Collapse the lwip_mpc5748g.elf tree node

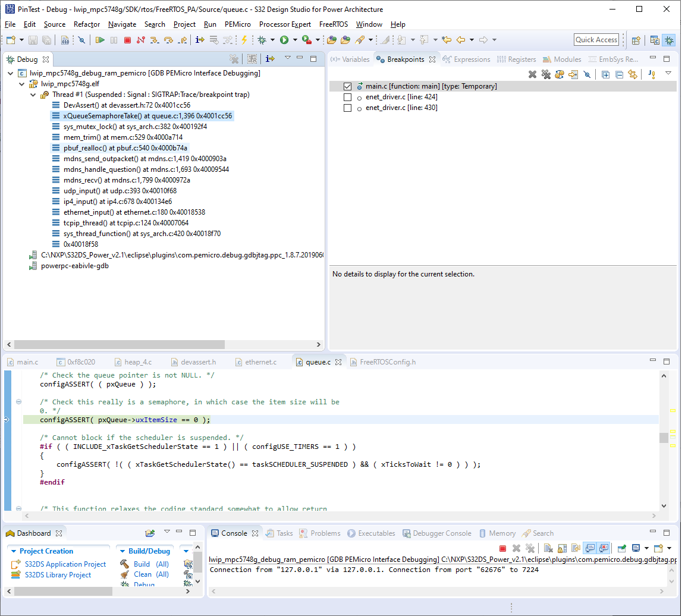tap(23, 84)
